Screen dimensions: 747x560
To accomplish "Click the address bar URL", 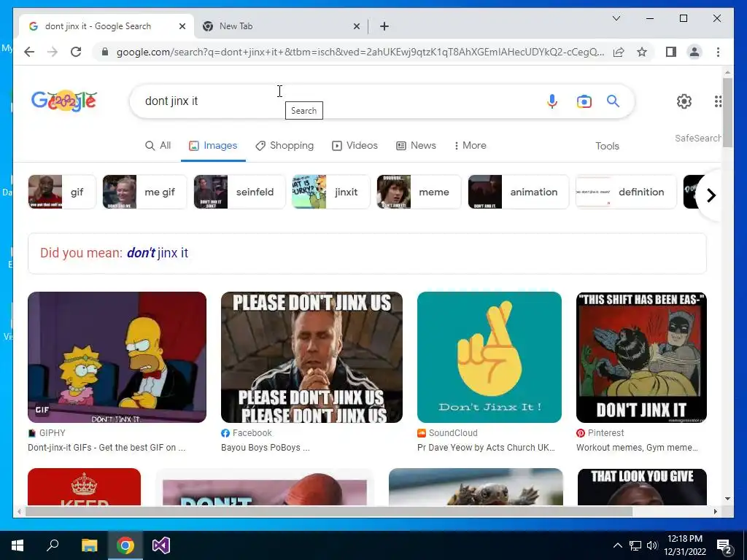I will (360, 52).
